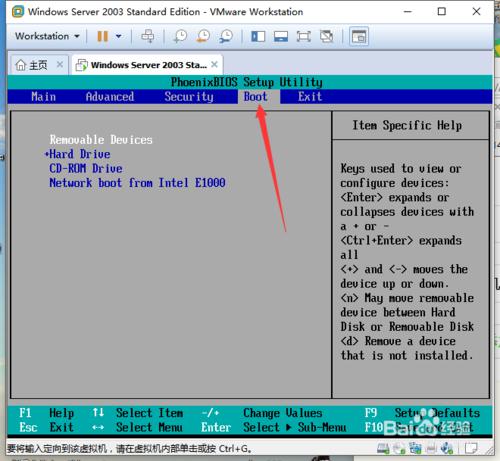
Task: Click the Esc Exit hint
Action: click(x=46, y=427)
